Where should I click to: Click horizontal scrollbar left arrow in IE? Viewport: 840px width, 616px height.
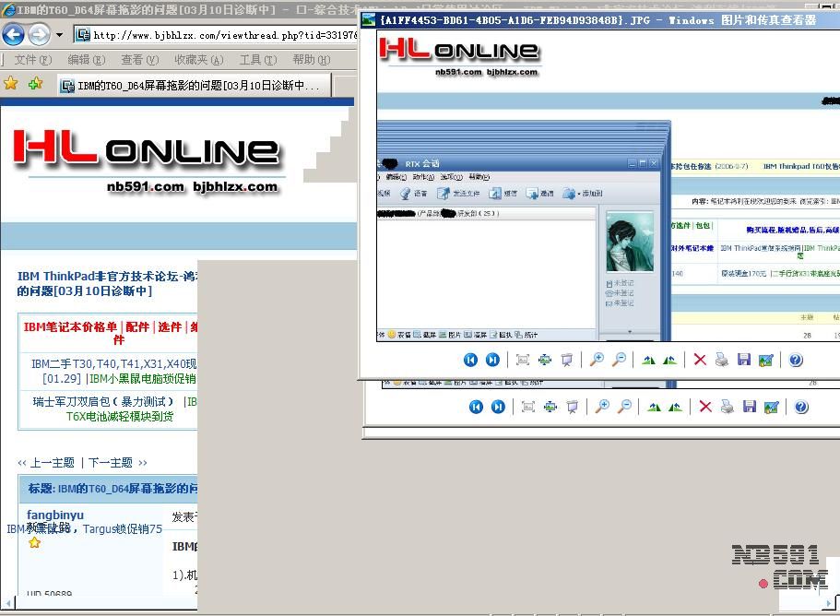7,604
